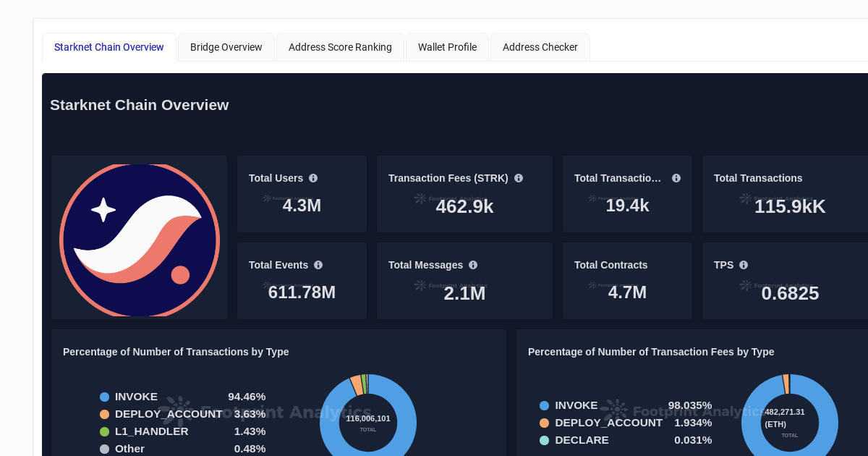Click the info icon beside TPS
Image resolution: width=868 pixels, height=456 pixels.
[743, 265]
